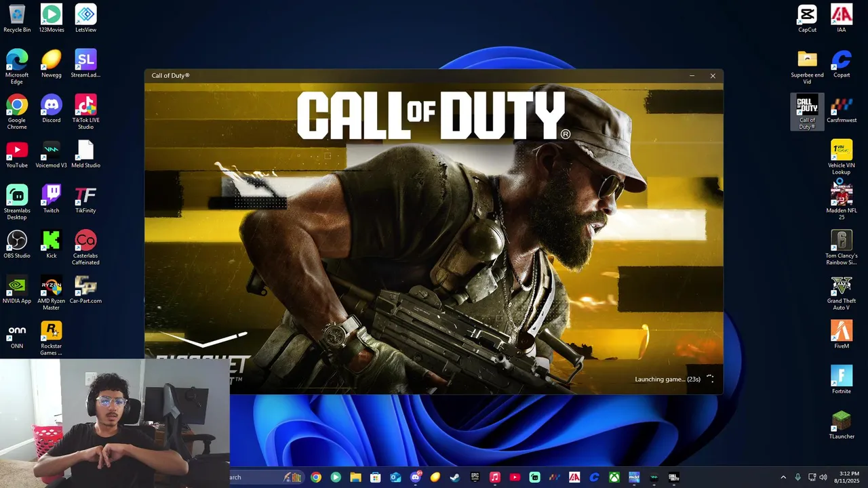Open the 123Movies desktop shortcut

coord(52,18)
